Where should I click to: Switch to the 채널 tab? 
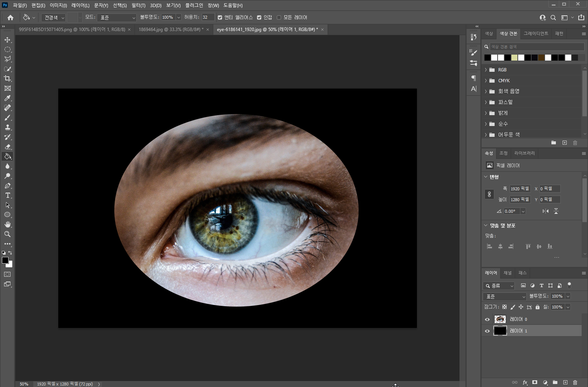507,273
